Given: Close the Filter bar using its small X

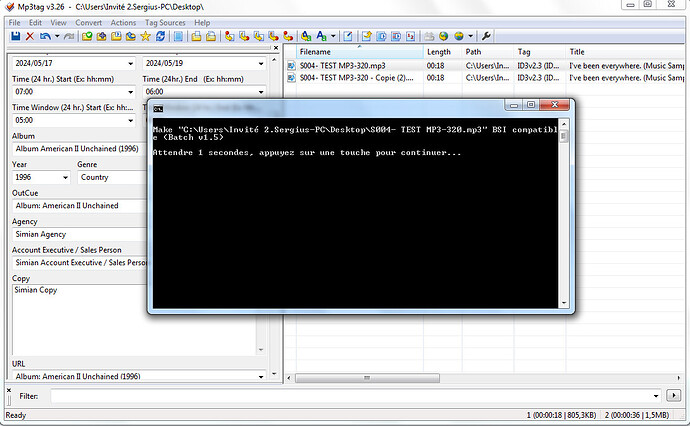Looking at the screenshot, I should [x=9, y=390].
